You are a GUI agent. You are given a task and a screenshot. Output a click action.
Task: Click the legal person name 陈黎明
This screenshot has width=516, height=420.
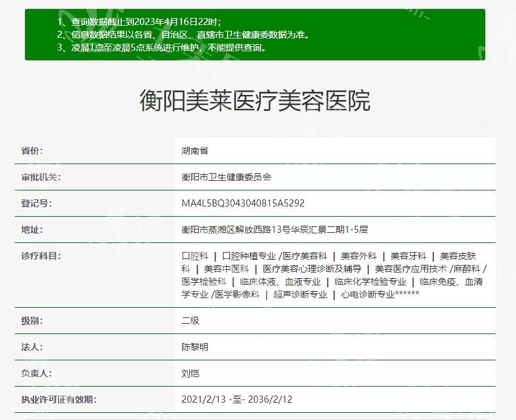click(x=195, y=347)
